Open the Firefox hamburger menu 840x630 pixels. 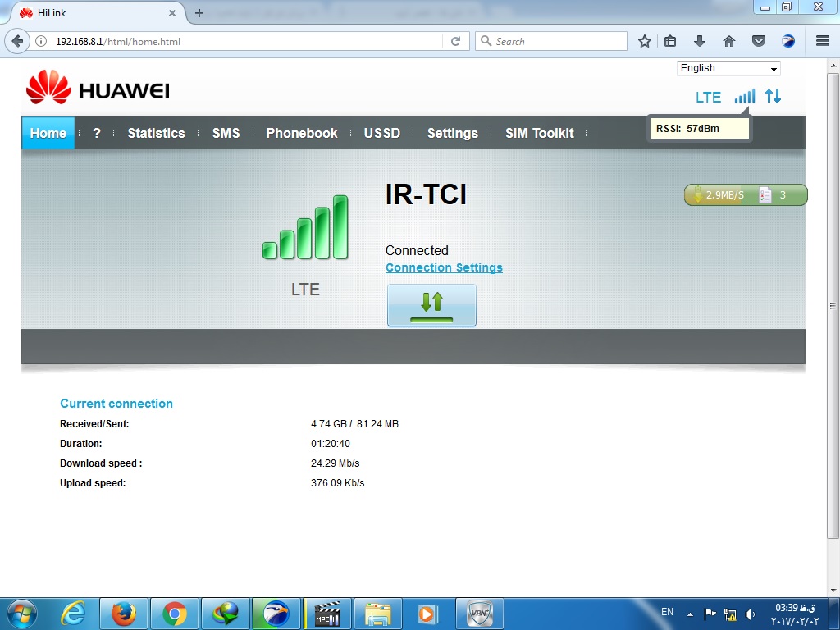(823, 41)
